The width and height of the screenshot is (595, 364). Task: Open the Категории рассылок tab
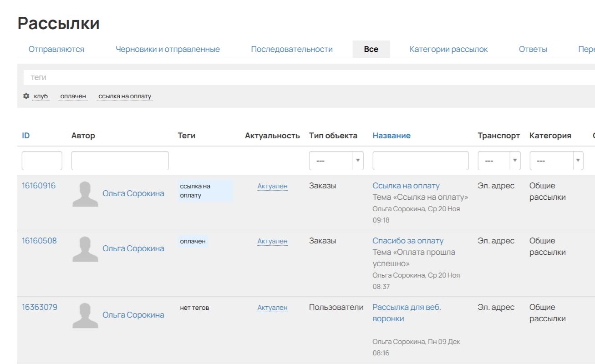tap(448, 49)
